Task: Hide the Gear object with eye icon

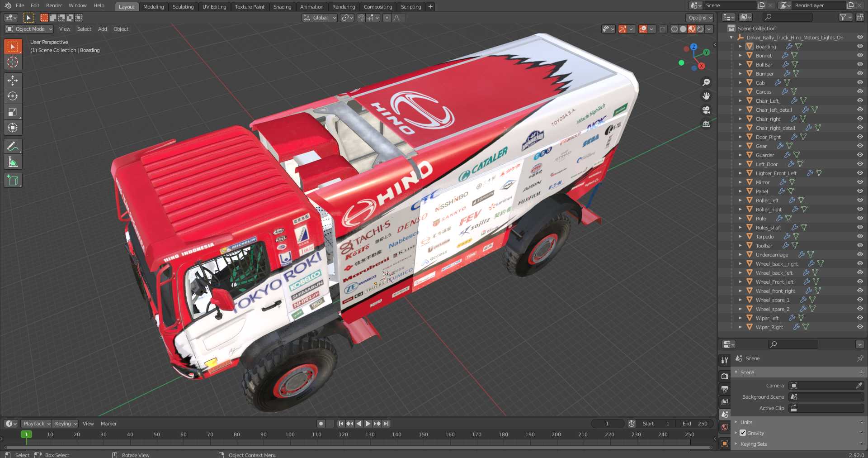Action: tap(860, 146)
